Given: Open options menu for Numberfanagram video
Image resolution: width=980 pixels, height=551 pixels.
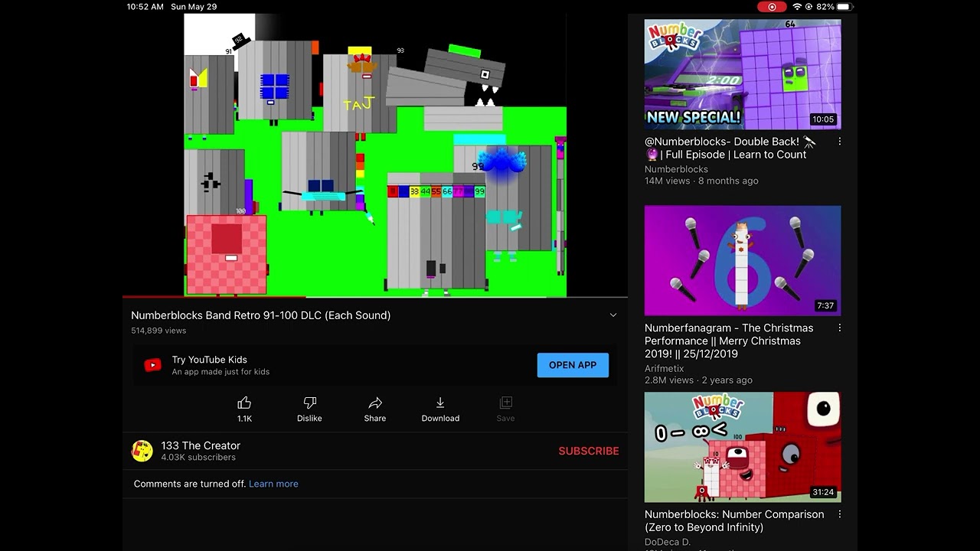Looking at the screenshot, I should point(840,328).
